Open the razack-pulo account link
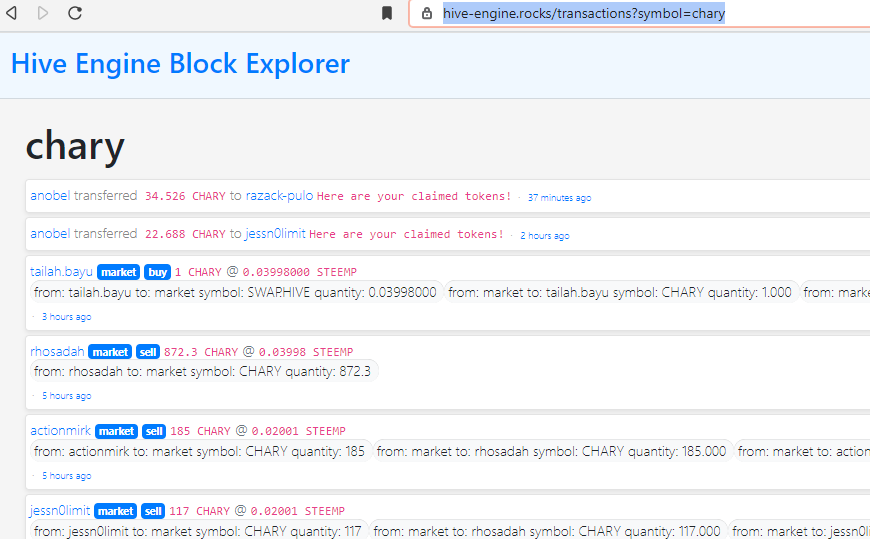870x539 pixels. click(x=279, y=195)
